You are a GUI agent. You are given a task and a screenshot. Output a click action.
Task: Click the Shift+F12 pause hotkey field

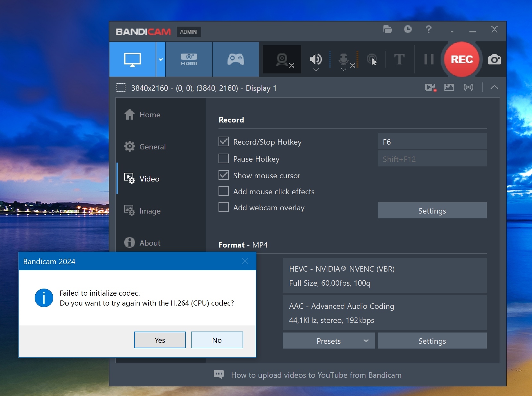tap(432, 159)
